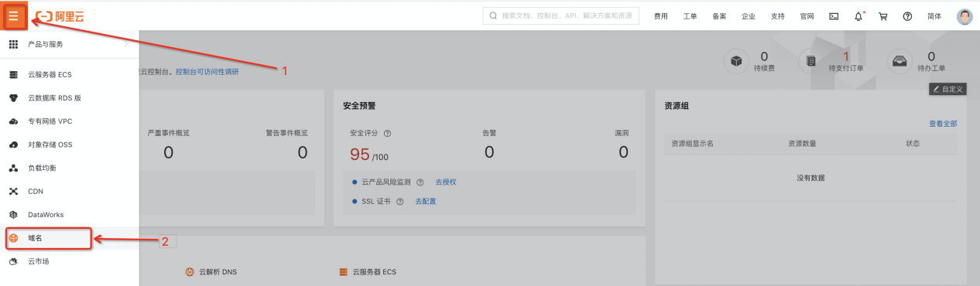This screenshot has height=286, width=980.
Task: Click the 云服务器 ECS sidebar icon
Action: point(13,75)
